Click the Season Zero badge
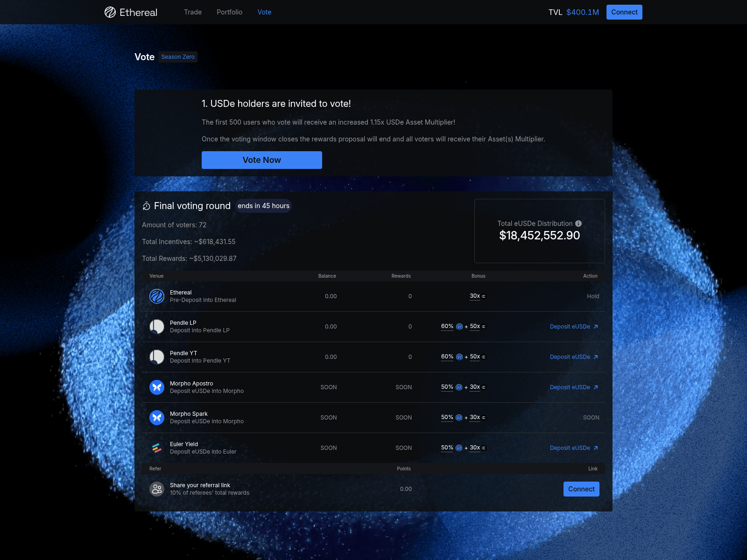Screen dimensions: 747x560 click(x=177, y=56)
